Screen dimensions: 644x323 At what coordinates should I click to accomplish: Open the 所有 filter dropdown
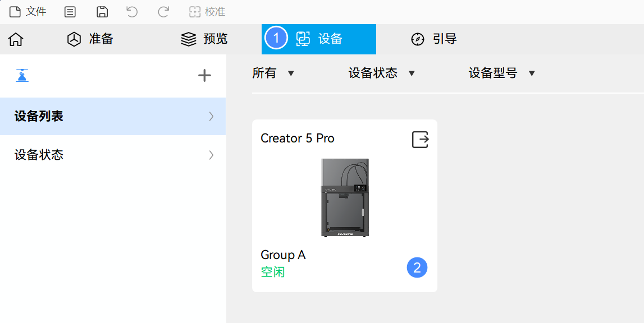pos(273,73)
